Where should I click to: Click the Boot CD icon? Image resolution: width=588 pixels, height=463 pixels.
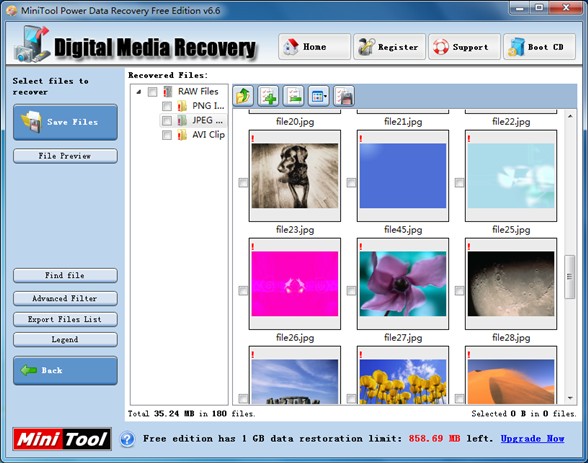[516, 47]
